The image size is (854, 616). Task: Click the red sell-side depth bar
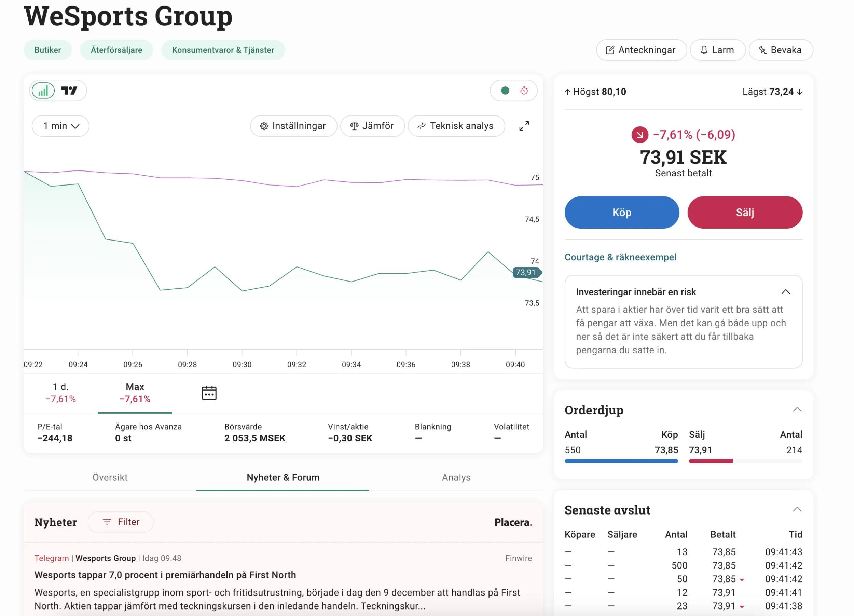coord(711,461)
